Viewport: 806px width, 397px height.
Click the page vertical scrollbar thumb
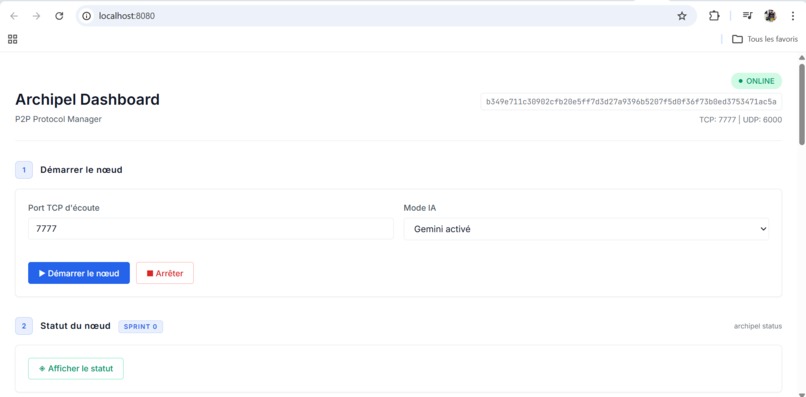point(801,103)
